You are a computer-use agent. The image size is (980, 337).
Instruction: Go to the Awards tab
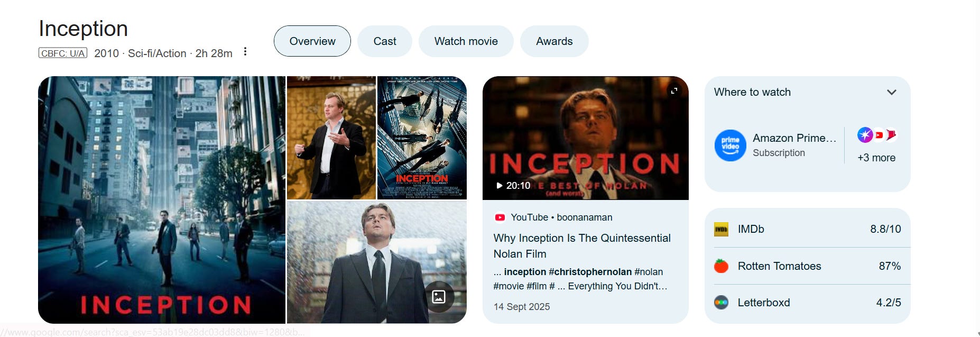tap(554, 41)
